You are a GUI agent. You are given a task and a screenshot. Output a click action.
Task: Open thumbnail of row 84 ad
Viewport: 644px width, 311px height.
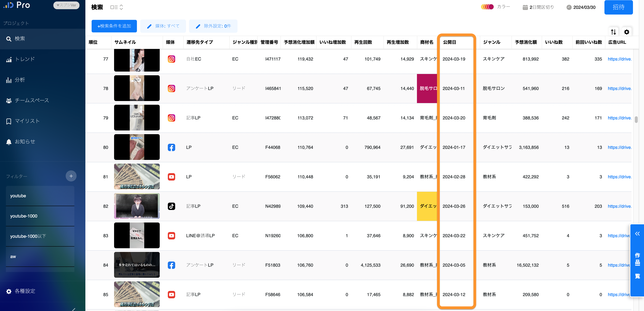point(137,265)
